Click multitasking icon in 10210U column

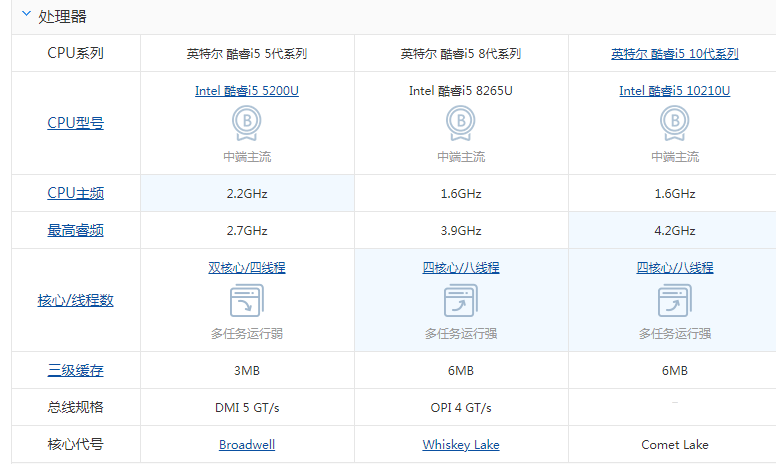click(x=675, y=300)
